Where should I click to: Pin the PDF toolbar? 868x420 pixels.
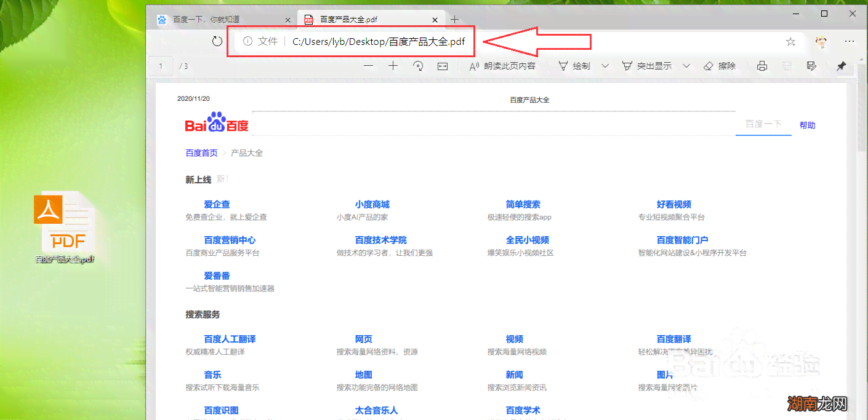[841, 66]
